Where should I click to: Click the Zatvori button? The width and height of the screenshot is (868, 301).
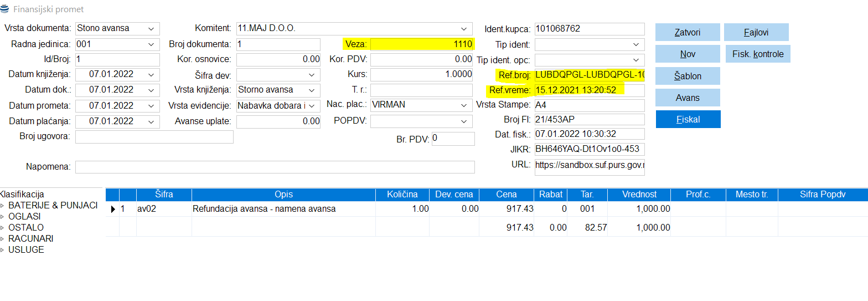(688, 33)
